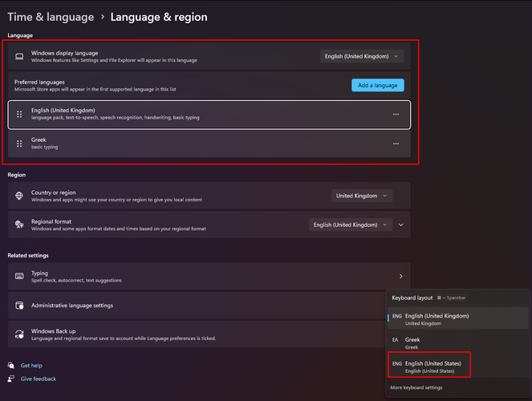Click the Typing keyboard icon
The image size is (532, 401).
(19, 276)
